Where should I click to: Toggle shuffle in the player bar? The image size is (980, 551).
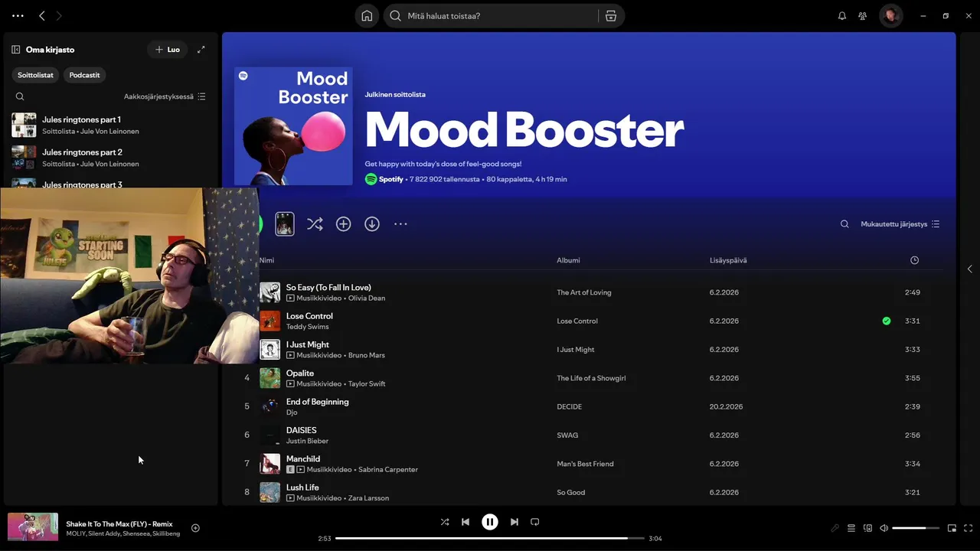445,522
